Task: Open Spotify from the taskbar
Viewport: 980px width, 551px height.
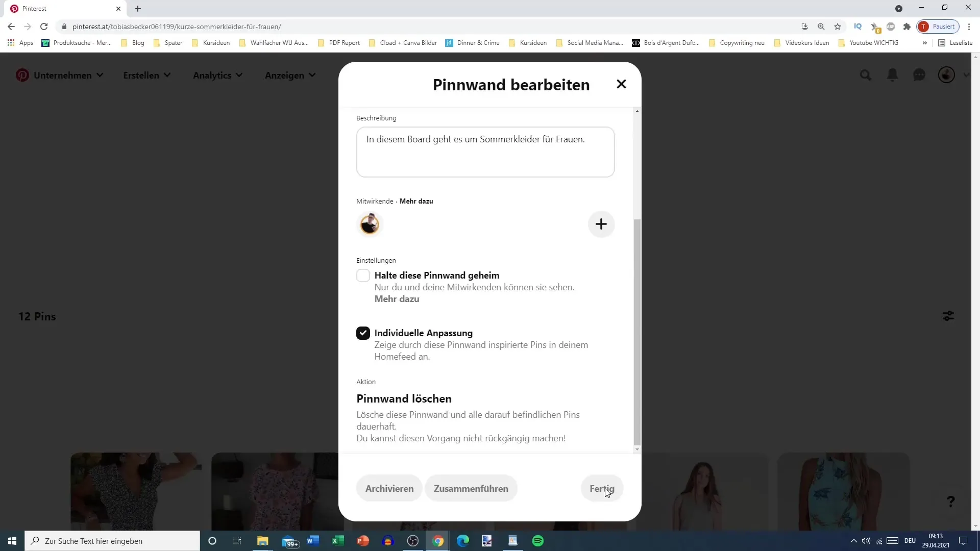Action: 538,541
